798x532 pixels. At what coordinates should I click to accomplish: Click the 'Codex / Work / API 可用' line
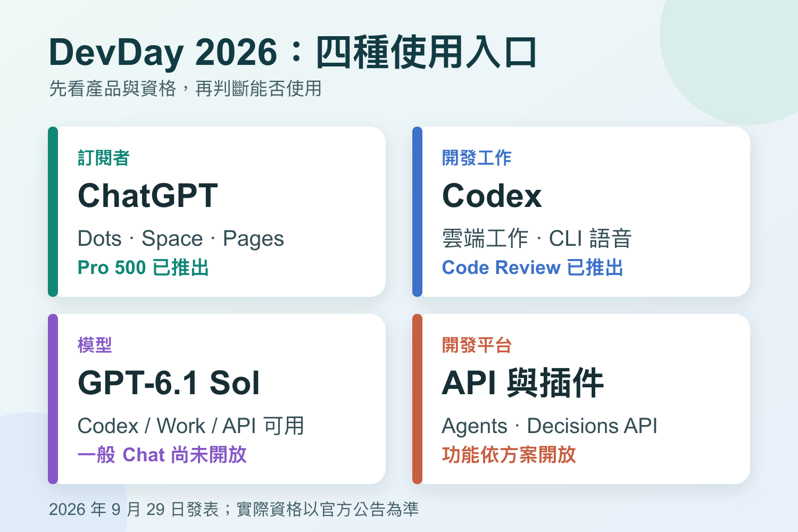pos(190,426)
